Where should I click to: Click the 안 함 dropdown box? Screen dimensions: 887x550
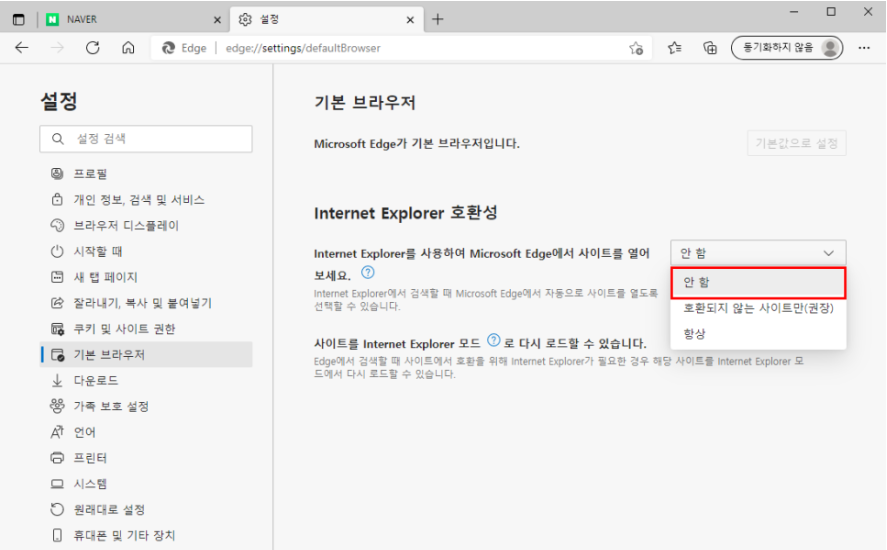click(758, 253)
